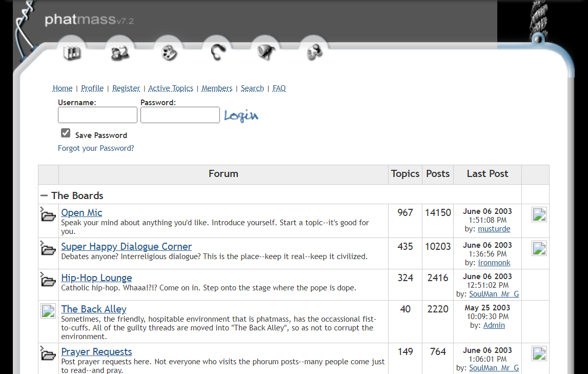Open The Back Alley forum

coord(94,309)
